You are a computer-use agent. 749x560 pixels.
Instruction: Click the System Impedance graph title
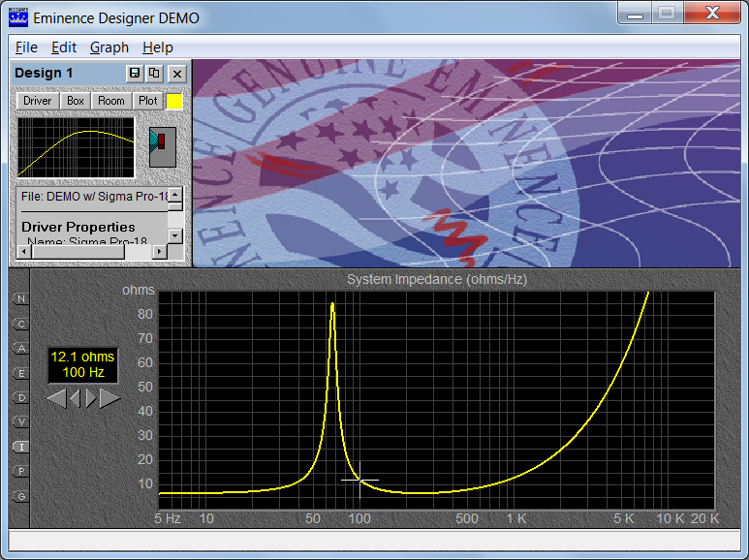437,280
